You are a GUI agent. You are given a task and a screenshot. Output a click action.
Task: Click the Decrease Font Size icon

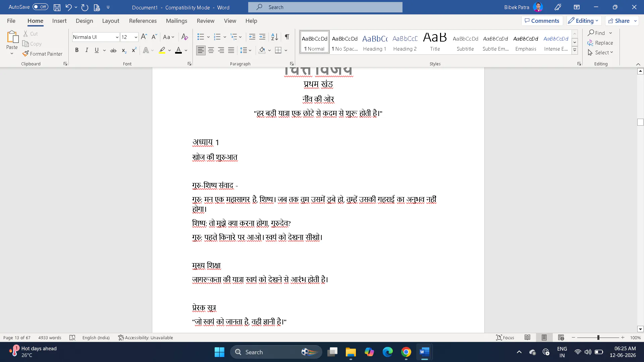click(154, 37)
